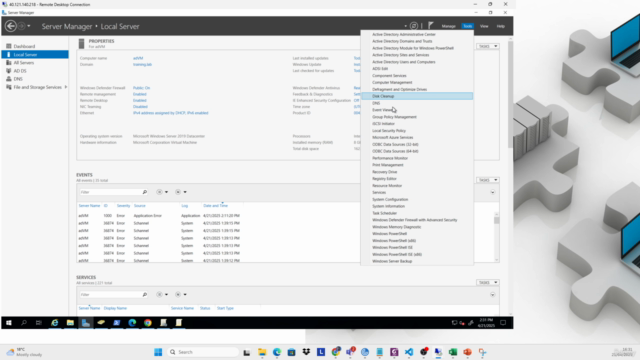Open Chrome on the remote taskbar
This screenshot has width=640, height=360.
[148, 322]
